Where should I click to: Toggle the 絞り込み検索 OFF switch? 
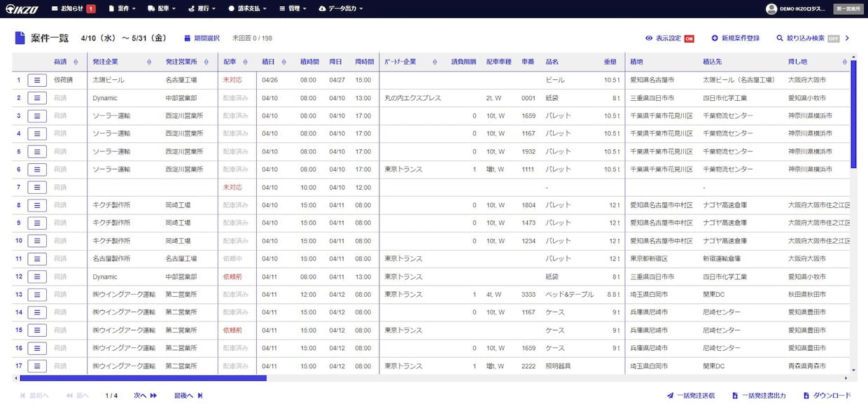coord(833,39)
